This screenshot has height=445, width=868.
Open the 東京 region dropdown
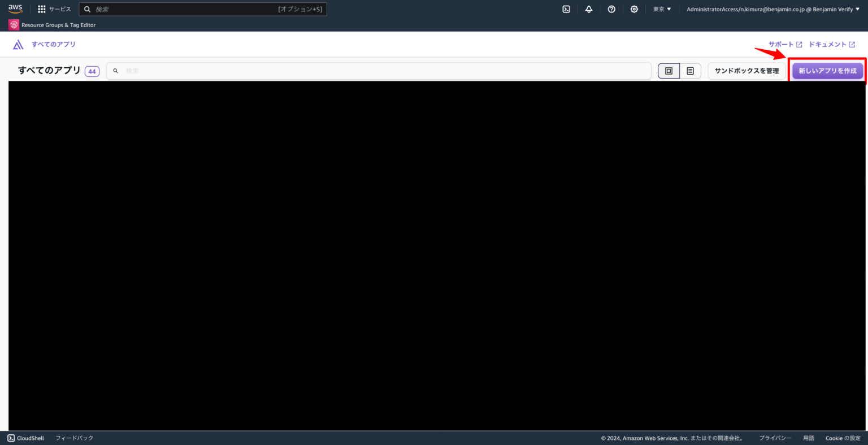[x=661, y=8]
